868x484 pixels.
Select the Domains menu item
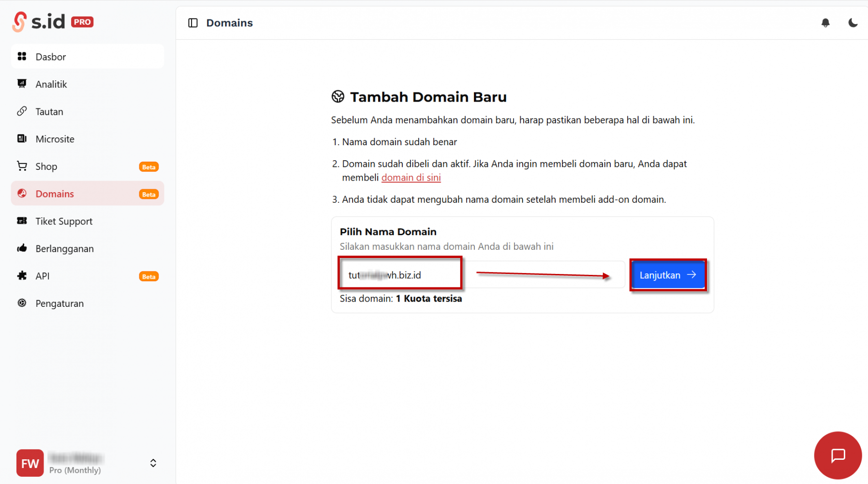pyautogui.click(x=55, y=194)
